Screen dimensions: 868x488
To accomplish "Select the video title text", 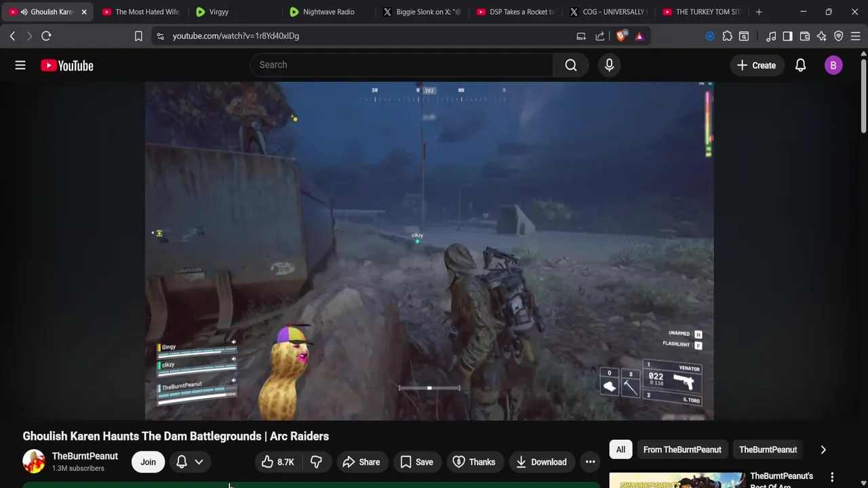I will pyautogui.click(x=176, y=436).
